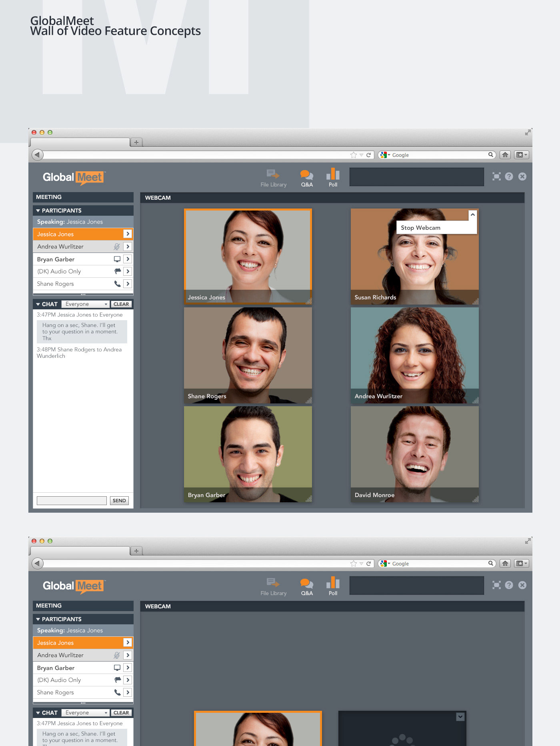Open dropdown on loading webcam tile, bottom window

point(460,717)
